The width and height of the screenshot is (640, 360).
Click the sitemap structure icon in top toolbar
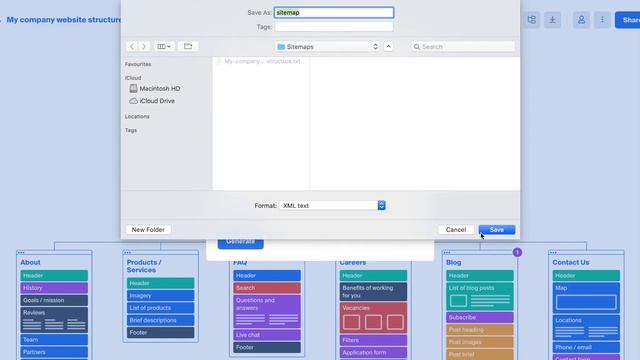tap(531, 20)
